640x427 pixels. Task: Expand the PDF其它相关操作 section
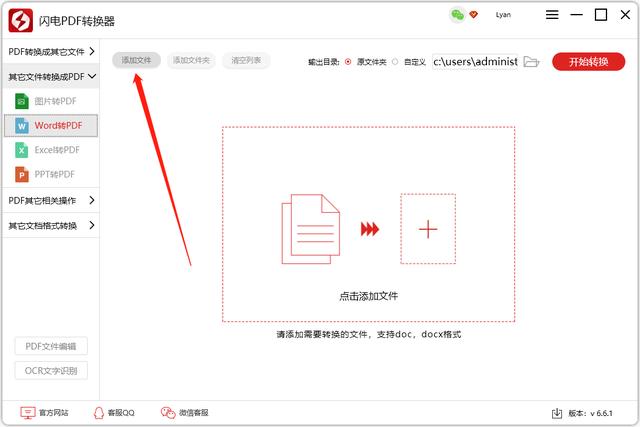point(50,200)
